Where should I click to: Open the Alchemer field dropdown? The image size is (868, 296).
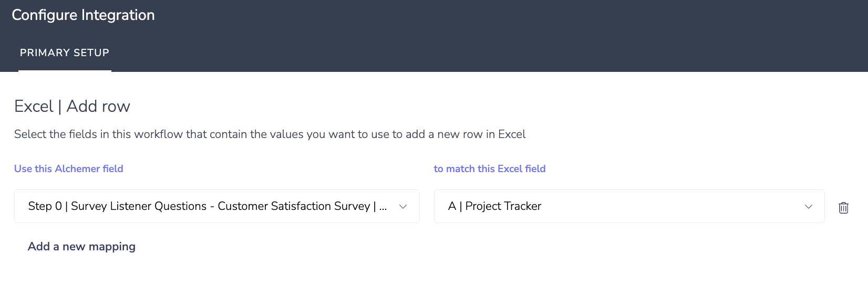pyautogui.click(x=216, y=206)
